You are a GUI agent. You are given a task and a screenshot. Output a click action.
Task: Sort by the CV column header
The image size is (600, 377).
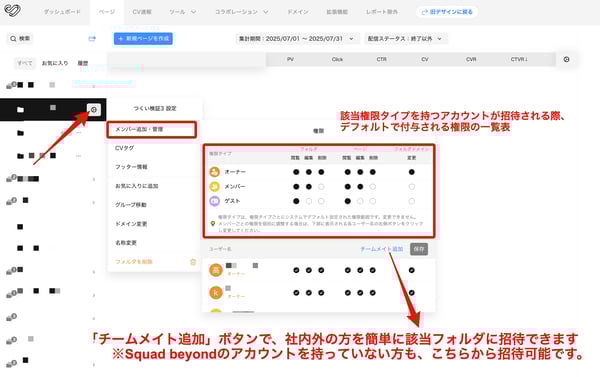pyautogui.click(x=425, y=59)
